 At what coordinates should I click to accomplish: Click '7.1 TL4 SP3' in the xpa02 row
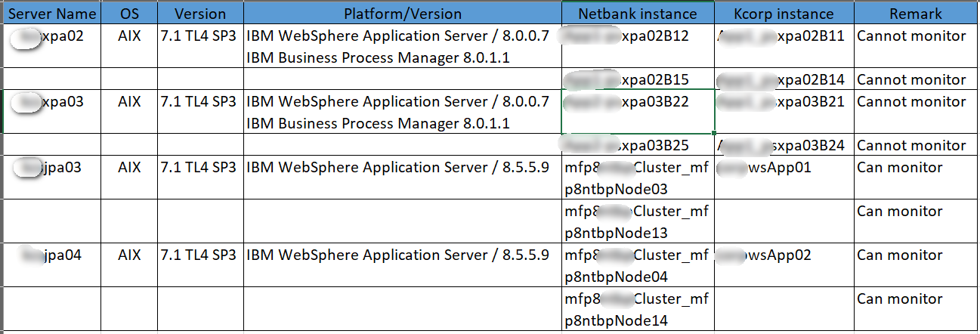(200, 47)
